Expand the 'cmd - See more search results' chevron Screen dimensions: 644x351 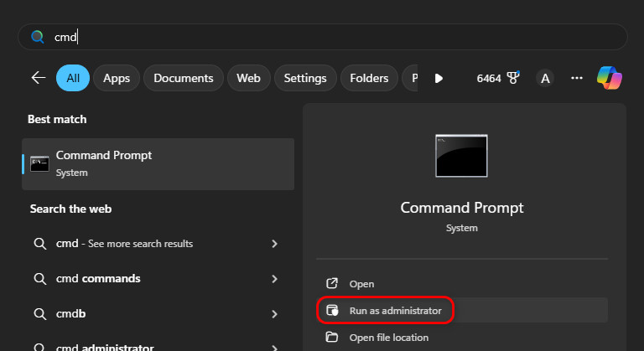pos(274,244)
